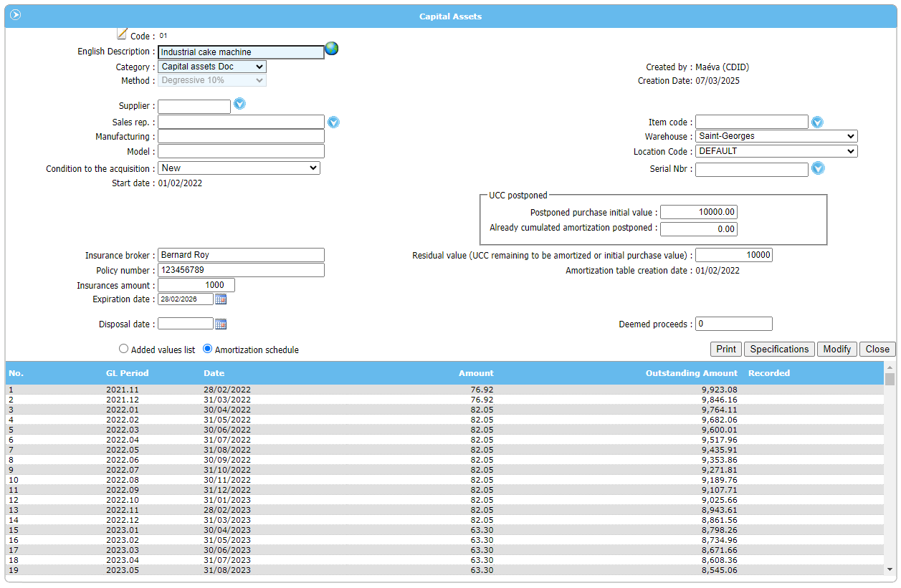Viewport: 901px width, 588px height.
Task: Click the Recorded column header
Action: (x=769, y=373)
